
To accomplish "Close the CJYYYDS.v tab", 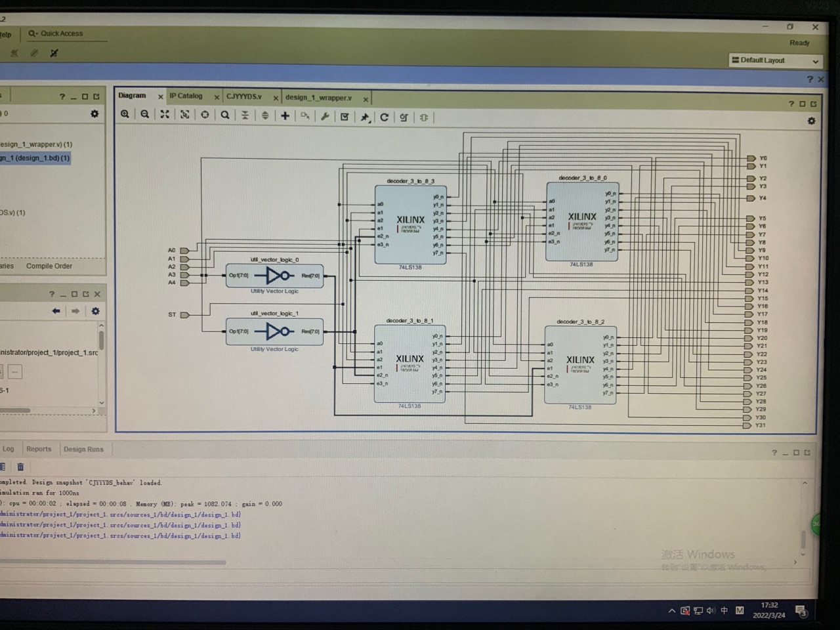I will 276,98.
